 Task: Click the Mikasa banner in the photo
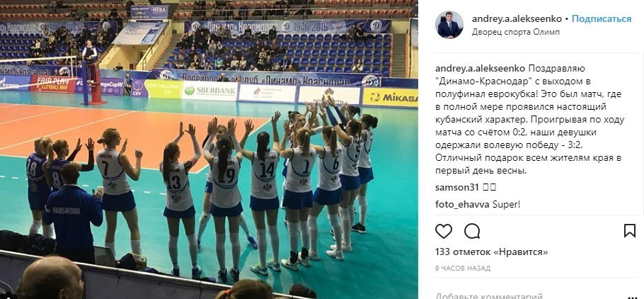coord(390,98)
